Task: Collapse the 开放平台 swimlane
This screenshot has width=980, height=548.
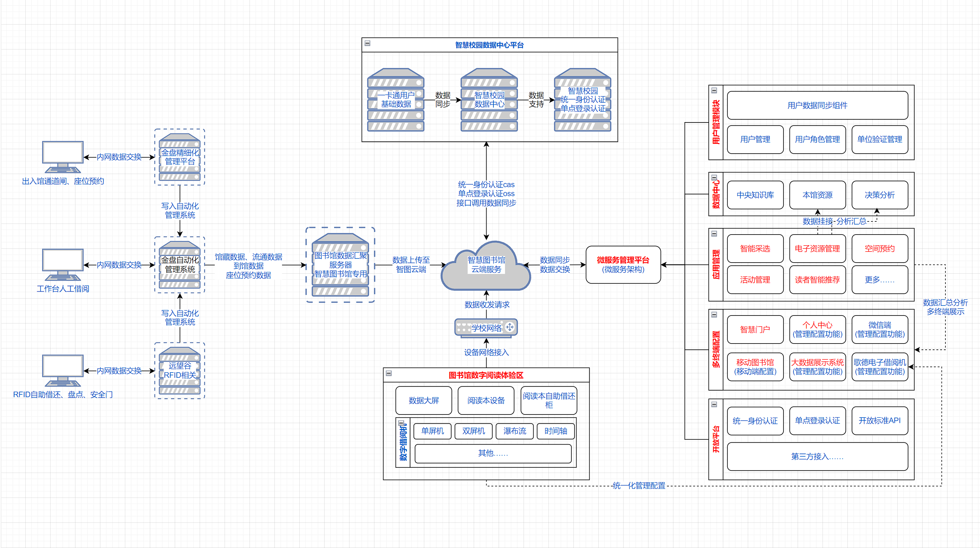Action: pyautogui.click(x=714, y=404)
